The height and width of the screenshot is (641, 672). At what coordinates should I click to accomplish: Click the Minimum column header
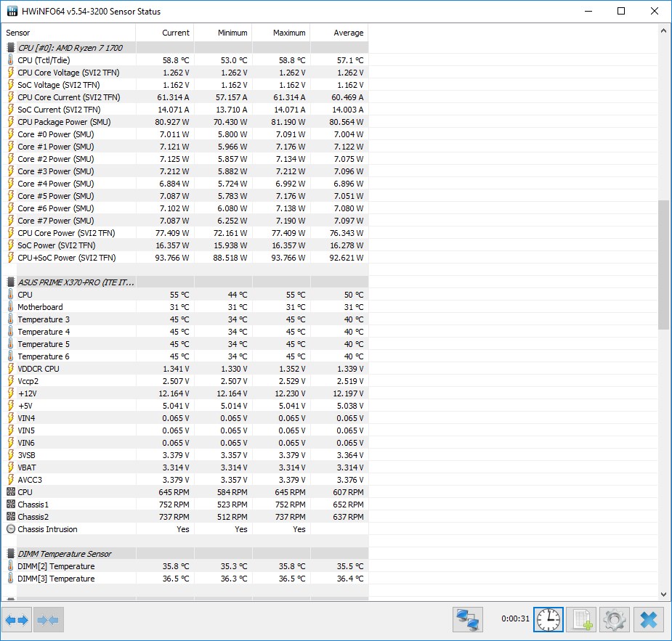tap(223, 33)
